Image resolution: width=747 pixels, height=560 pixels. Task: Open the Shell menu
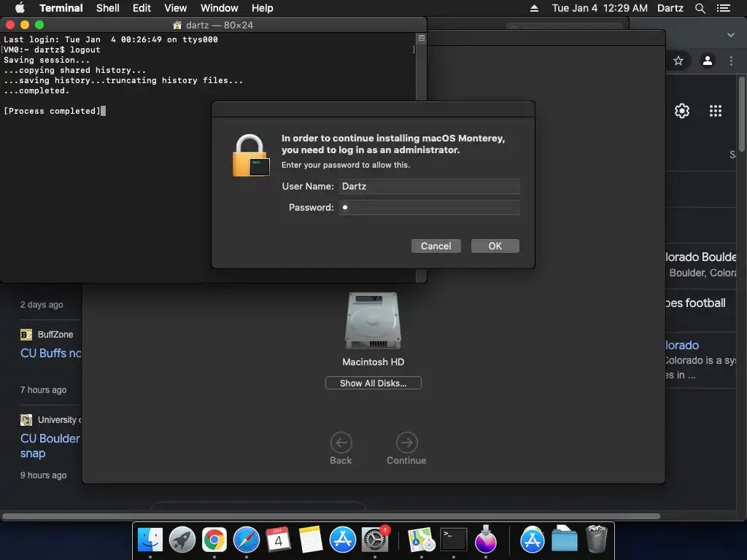point(108,8)
